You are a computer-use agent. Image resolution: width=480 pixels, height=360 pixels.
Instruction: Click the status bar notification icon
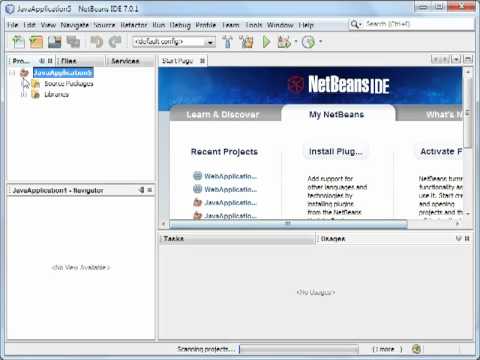click(416, 349)
